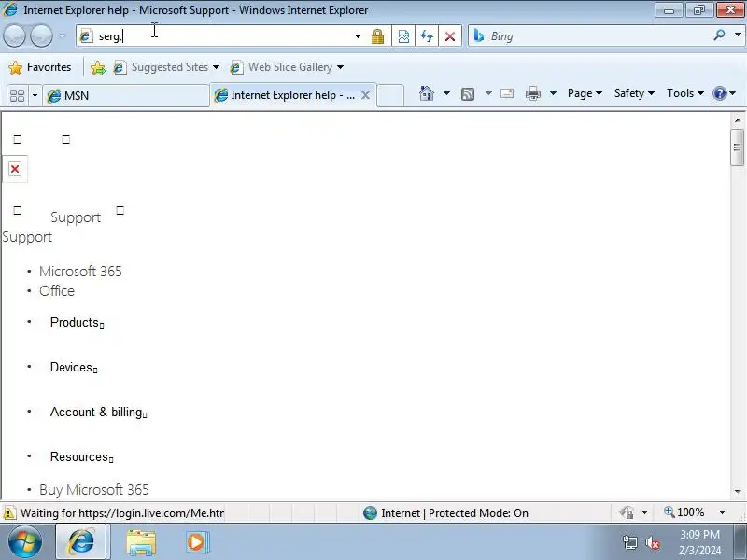Click the Compatibility View icon
The image size is (747, 560).
pyautogui.click(x=403, y=36)
